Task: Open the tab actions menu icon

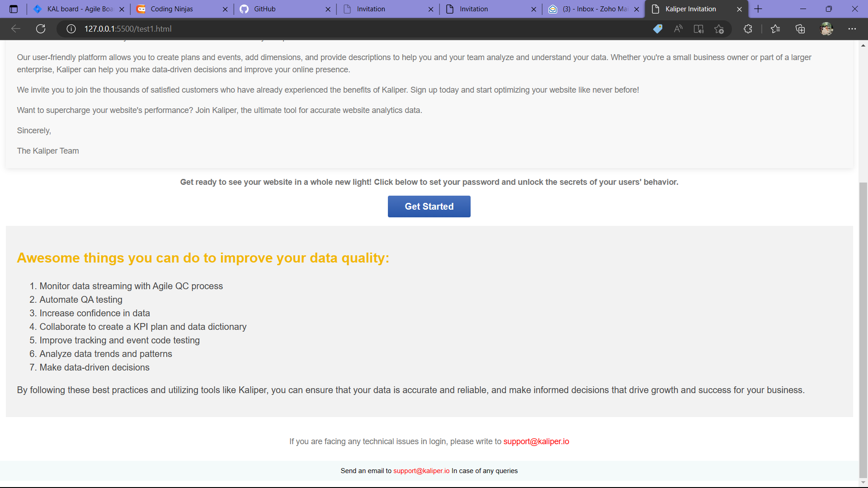Action: tap(14, 9)
